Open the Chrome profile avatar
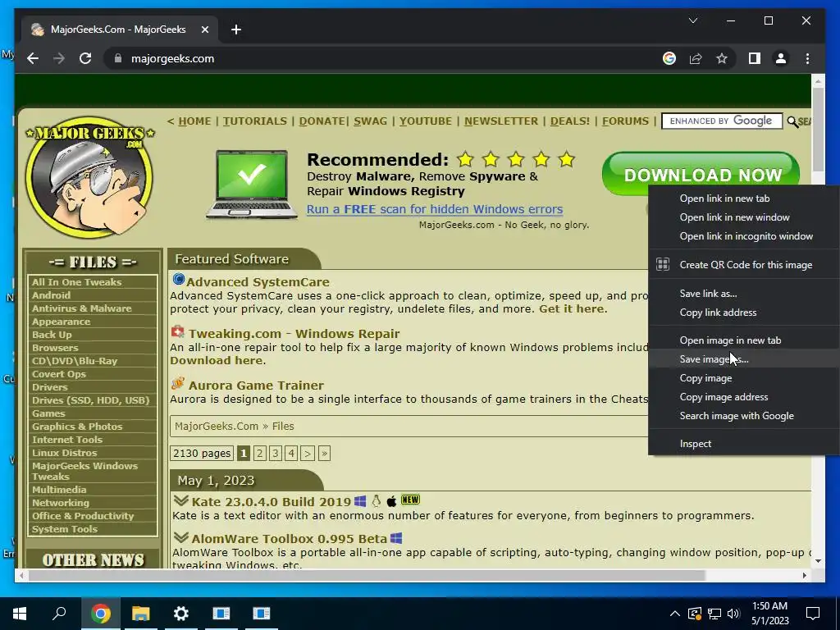 781,58
